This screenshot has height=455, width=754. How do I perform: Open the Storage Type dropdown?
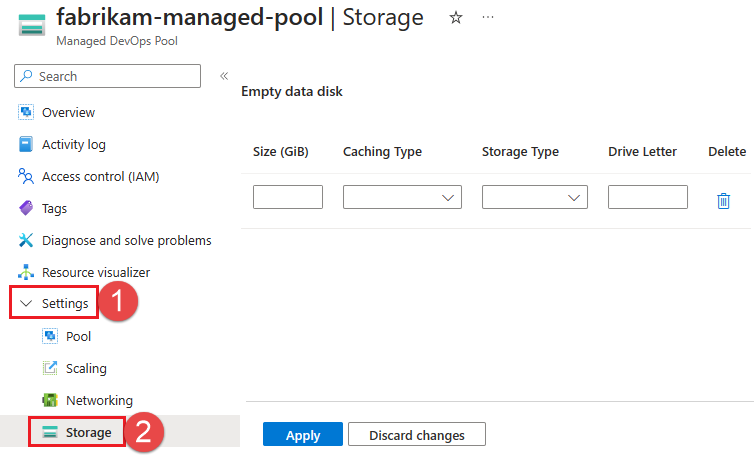coord(534,198)
